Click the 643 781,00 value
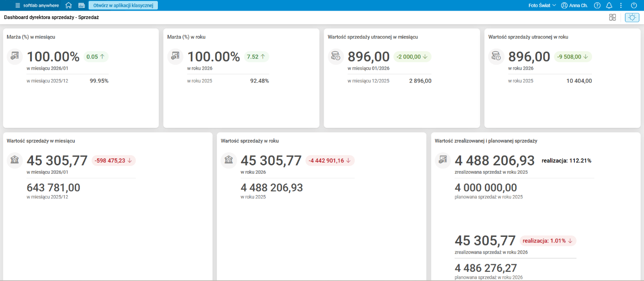Screen dimensions: 644x281 point(53,188)
